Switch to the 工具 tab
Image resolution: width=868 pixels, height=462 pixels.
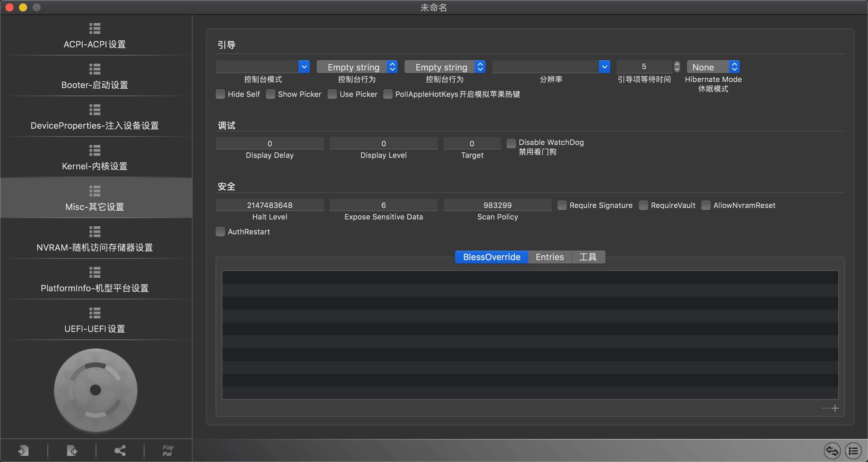point(588,257)
